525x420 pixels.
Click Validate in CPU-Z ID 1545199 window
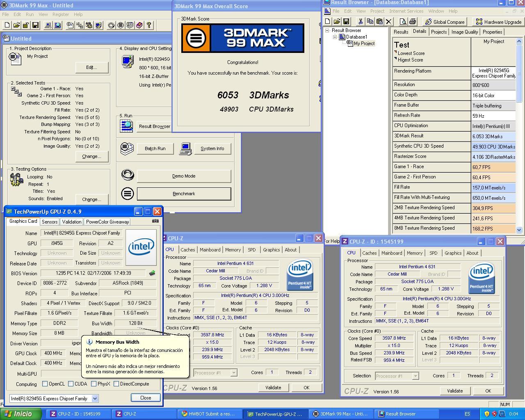(455, 391)
